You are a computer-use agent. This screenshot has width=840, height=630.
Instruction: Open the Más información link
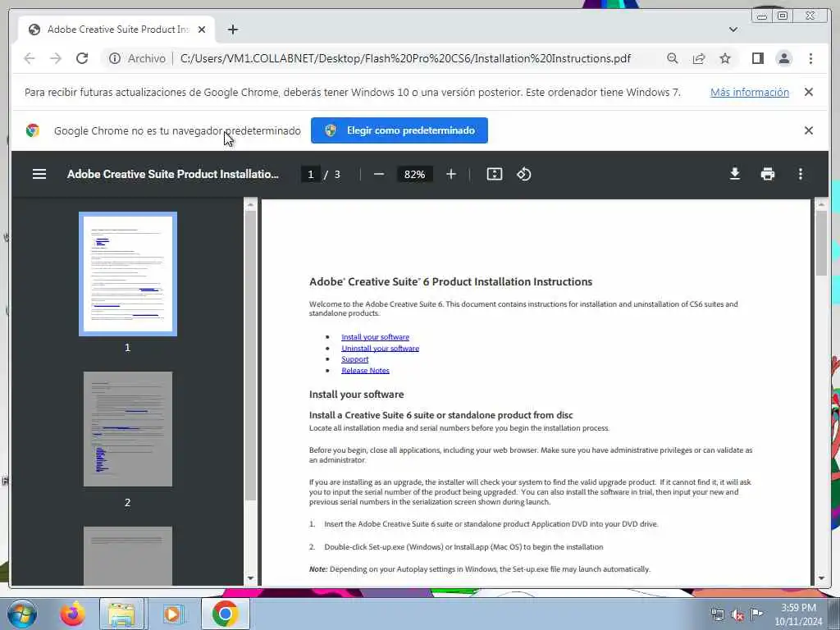click(750, 92)
